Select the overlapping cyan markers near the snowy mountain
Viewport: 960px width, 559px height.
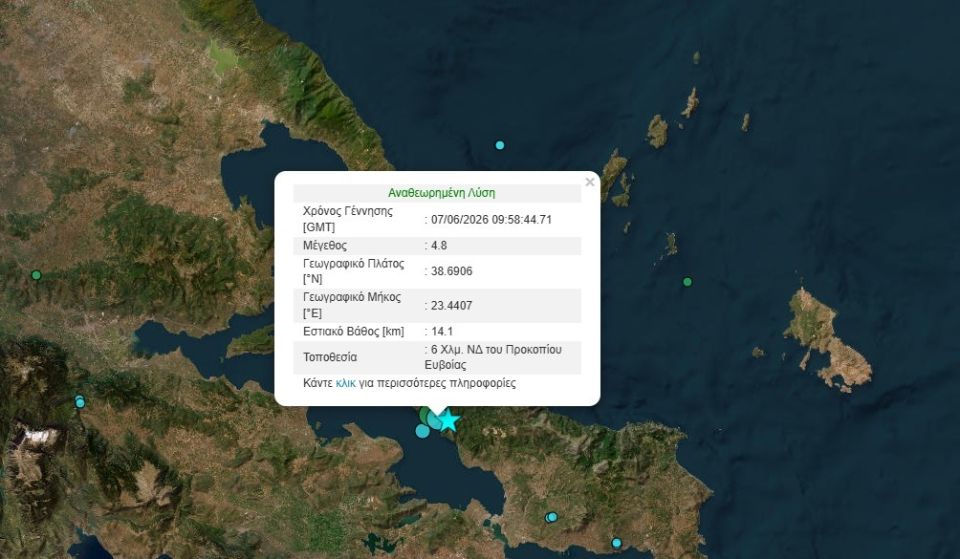(x=80, y=402)
